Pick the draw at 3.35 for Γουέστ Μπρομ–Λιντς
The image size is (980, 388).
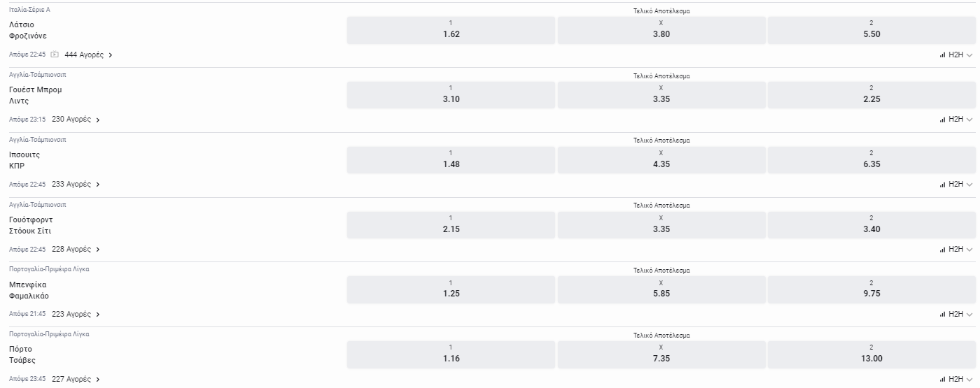(661, 95)
